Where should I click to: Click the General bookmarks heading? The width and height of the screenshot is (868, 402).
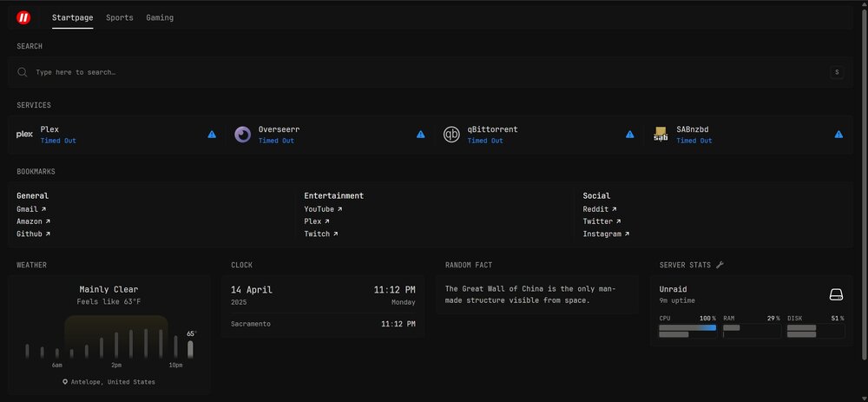33,196
